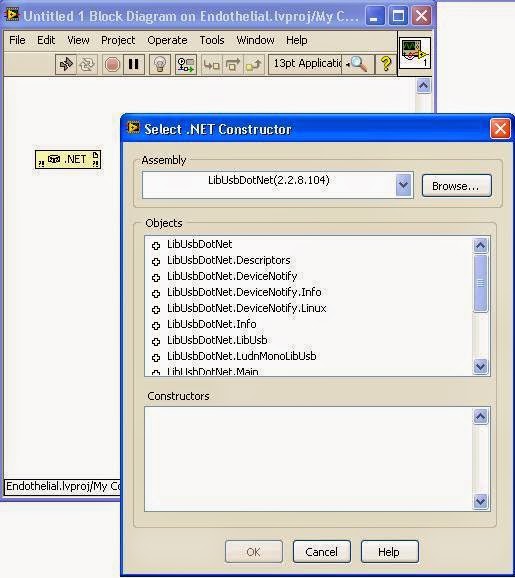This screenshot has width=515, height=578.
Task: Open the File menu
Action: click(17, 40)
